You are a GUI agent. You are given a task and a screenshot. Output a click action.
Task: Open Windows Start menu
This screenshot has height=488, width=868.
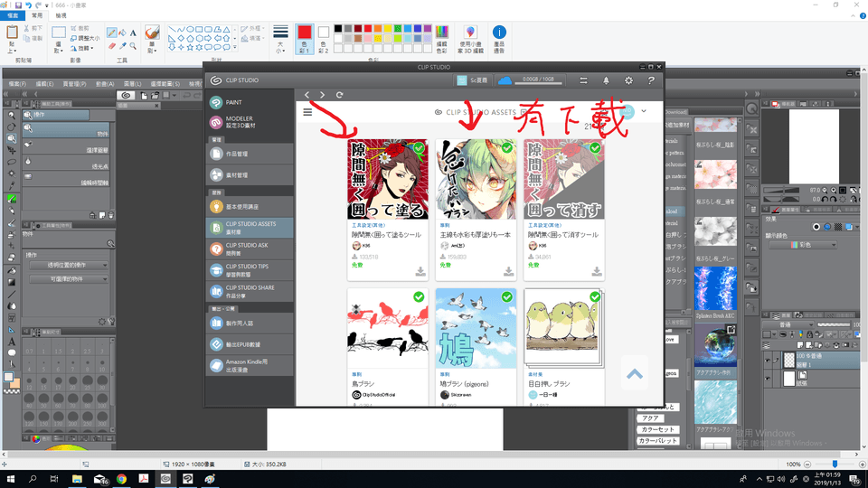tap(10, 479)
